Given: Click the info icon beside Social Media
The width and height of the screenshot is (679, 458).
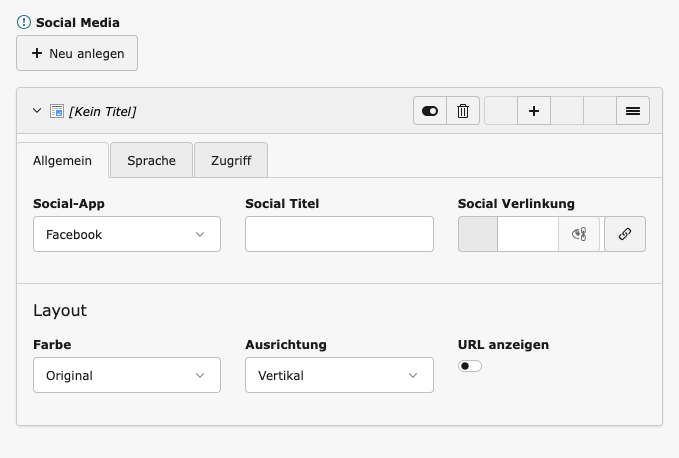Looking at the screenshot, I should [x=24, y=21].
